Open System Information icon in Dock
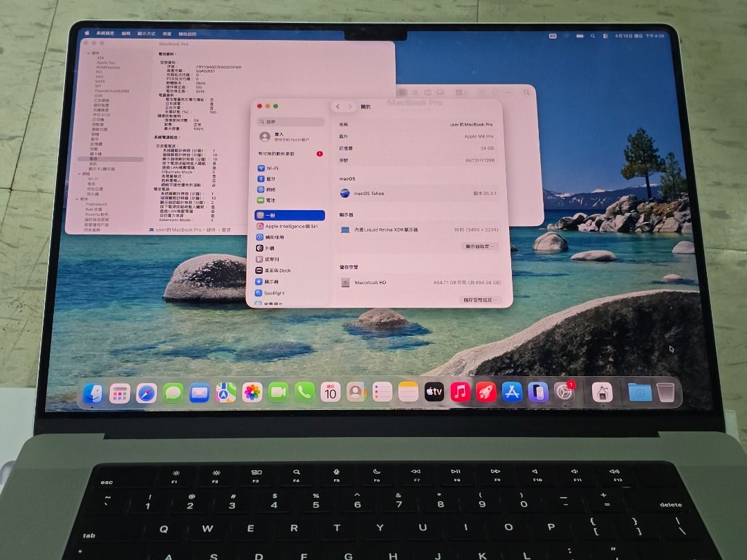This screenshot has height=560, width=747. [x=602, y=393]
